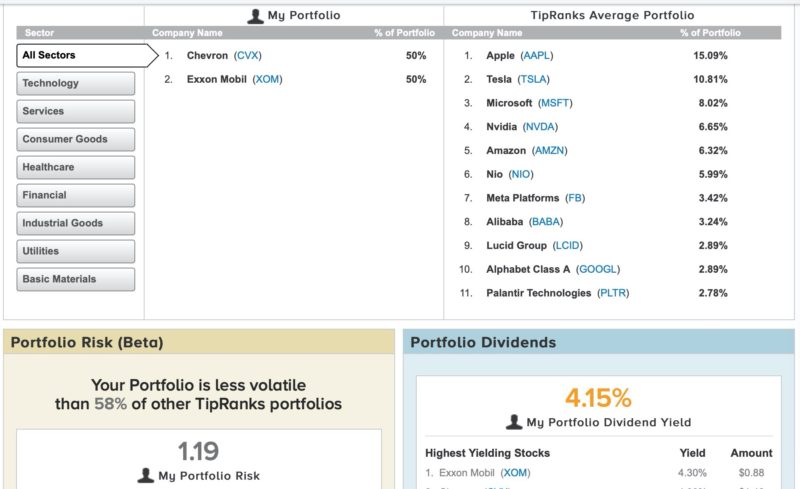Click the 10.81% Tesla portfolio value
Screen dimensions: 800x489
point(710,79)
